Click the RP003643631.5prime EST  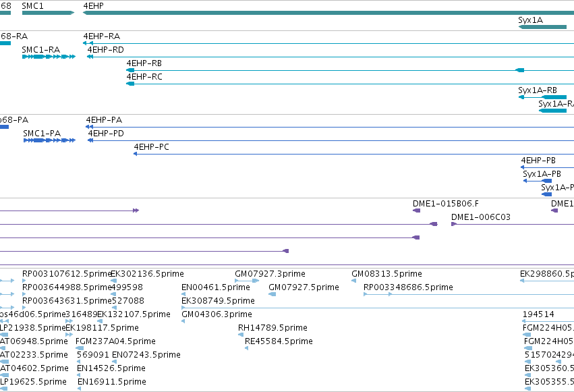click(24, 308)
